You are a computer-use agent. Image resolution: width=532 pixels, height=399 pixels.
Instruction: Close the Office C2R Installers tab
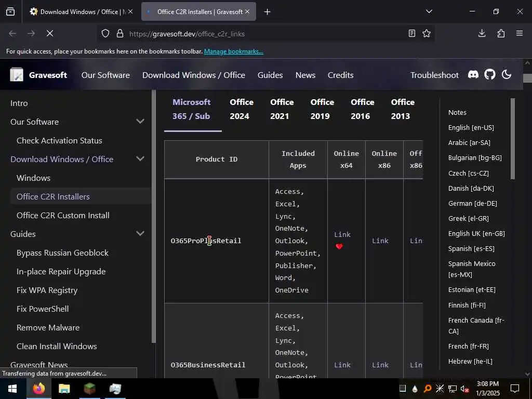point(247,11)
